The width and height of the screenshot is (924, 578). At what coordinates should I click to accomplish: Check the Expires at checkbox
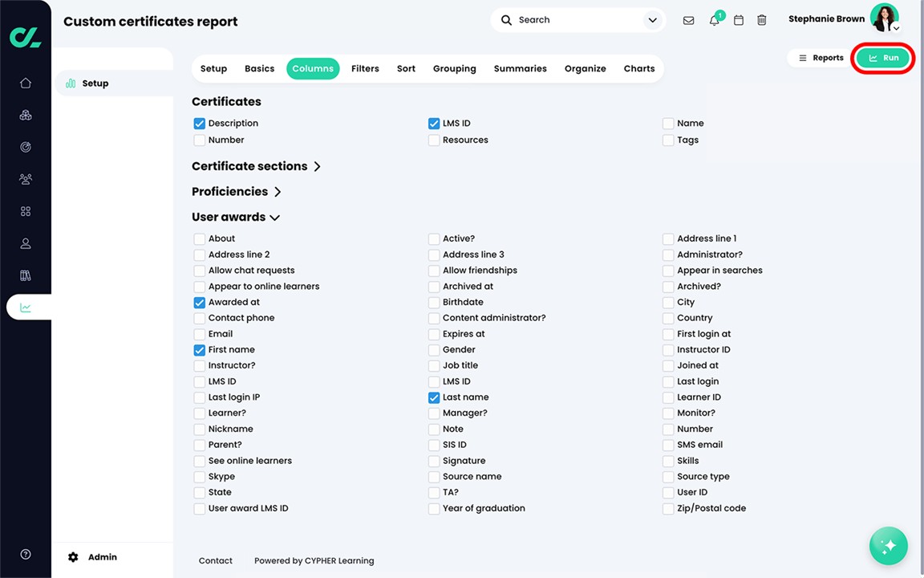pos(434,334)
